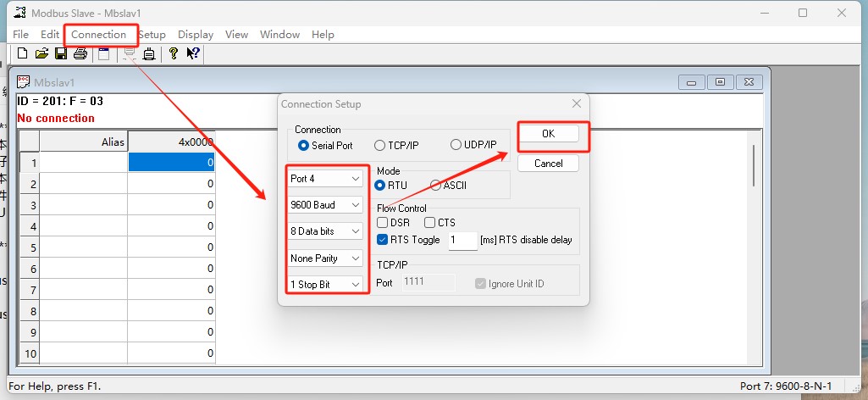Open the 1 Stop Bit dropdown
Viewport: 868px width, 400px height.
[325, 284]
